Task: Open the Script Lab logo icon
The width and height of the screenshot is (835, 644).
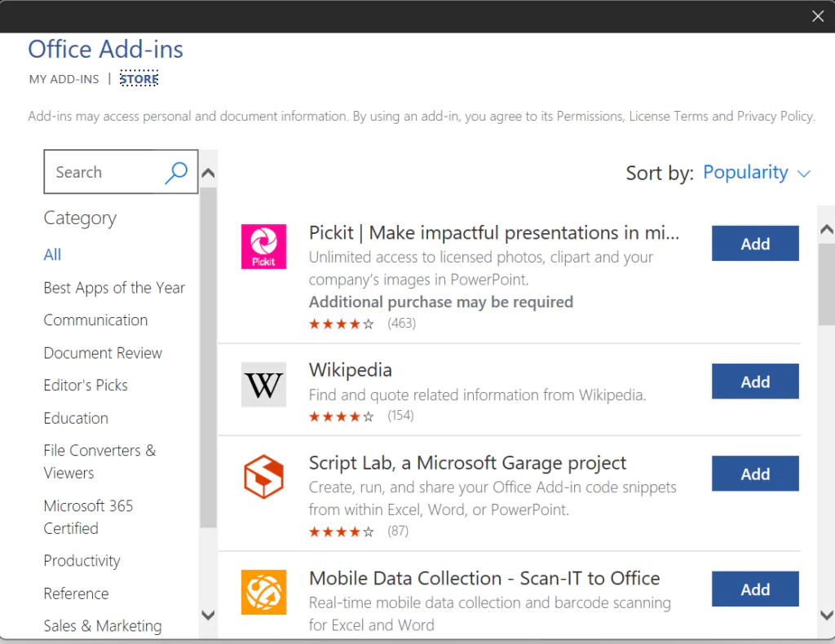Action: point(263,476)
